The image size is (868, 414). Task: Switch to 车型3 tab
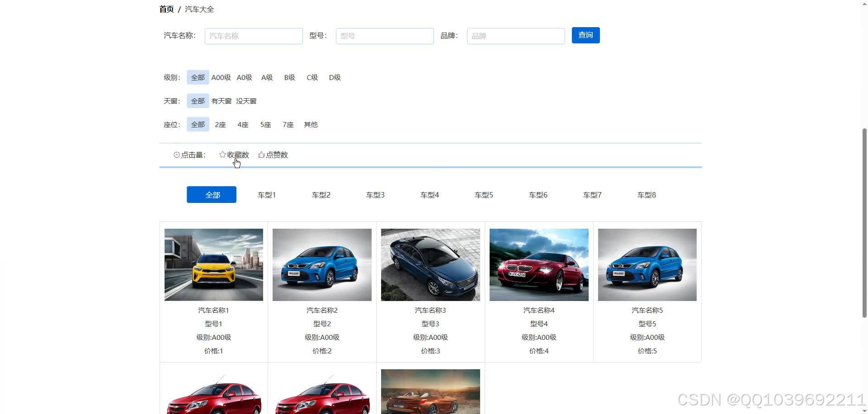pos(375,195)
